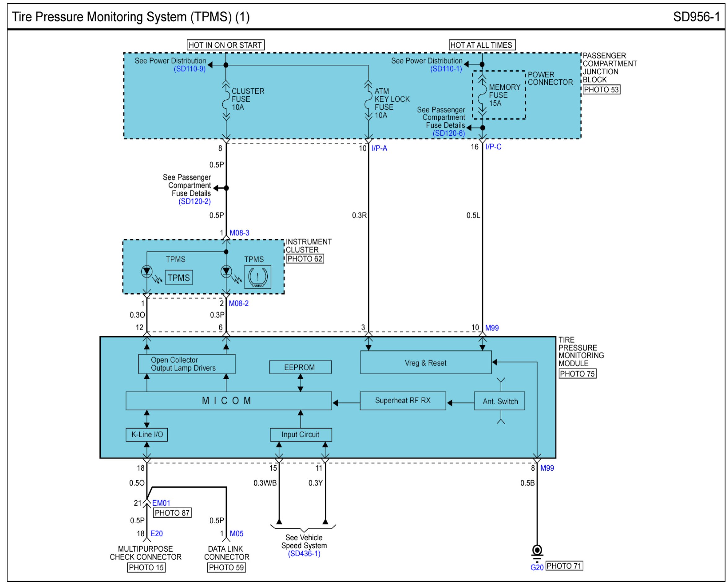
Task: Open PHOTO 53 junction block reference
Action: 601,90
